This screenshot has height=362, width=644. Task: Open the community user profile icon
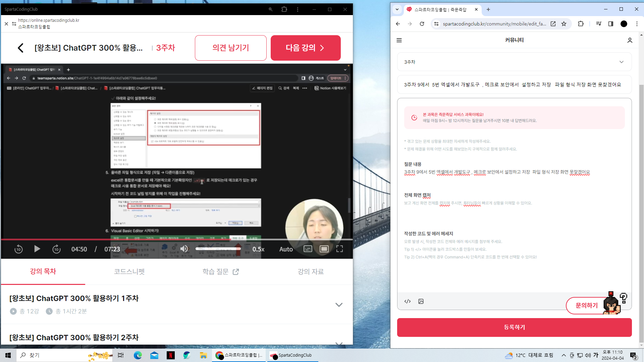630,40
